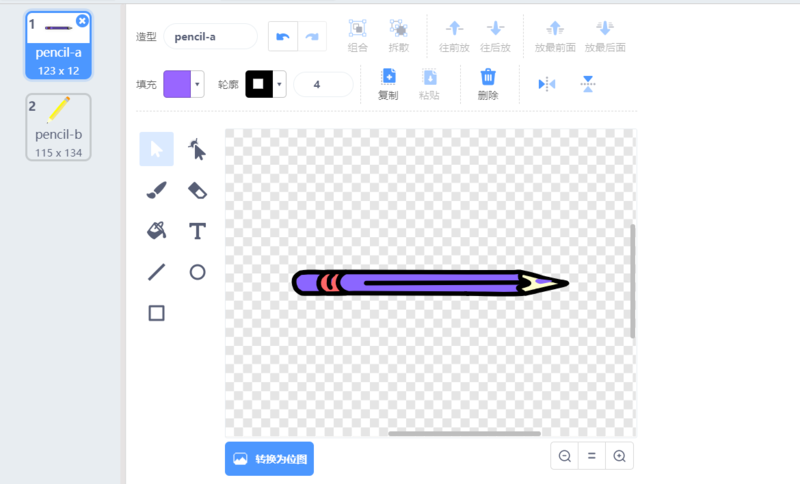800x484 pixels.
Task: Pick the Brush tool
Action: [x=156, y=190]
